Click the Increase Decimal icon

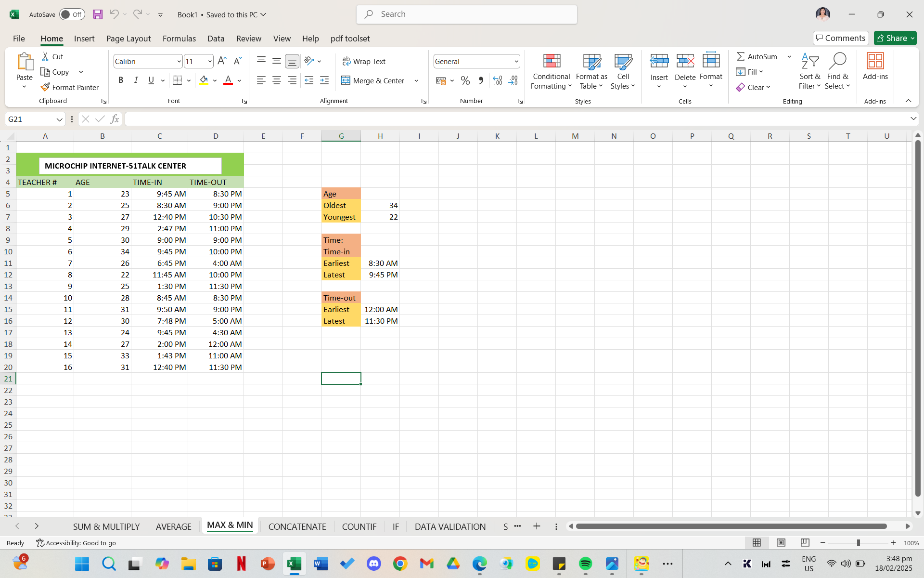click(x=498, y=80)
